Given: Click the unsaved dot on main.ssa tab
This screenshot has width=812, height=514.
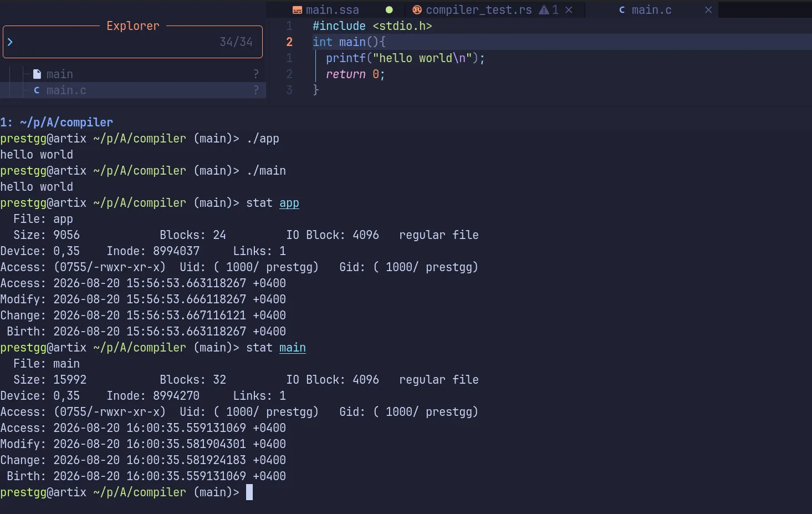Looking at the screenshot, I should click(389, 10).
